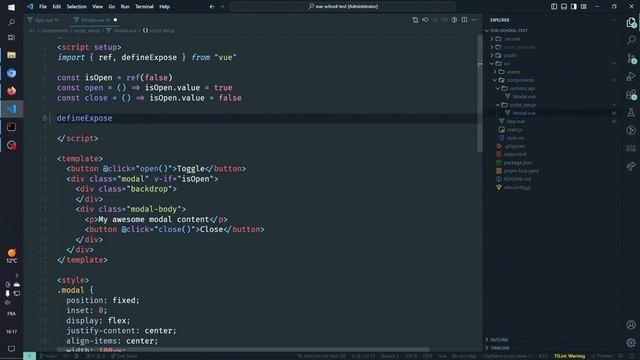
Task: Expand the Timeline section
Action: (500, 348)
